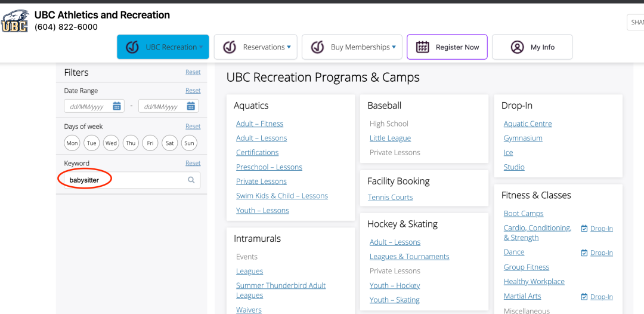Screen dimensions: 644x314
Task: Open Swim Kids & Child – Lessons
Action: click(281, 196)
